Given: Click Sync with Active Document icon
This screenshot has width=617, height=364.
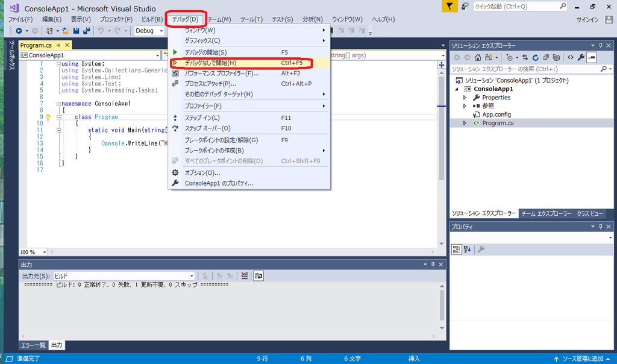Looking at the screenshot, I should click(525, 57).
